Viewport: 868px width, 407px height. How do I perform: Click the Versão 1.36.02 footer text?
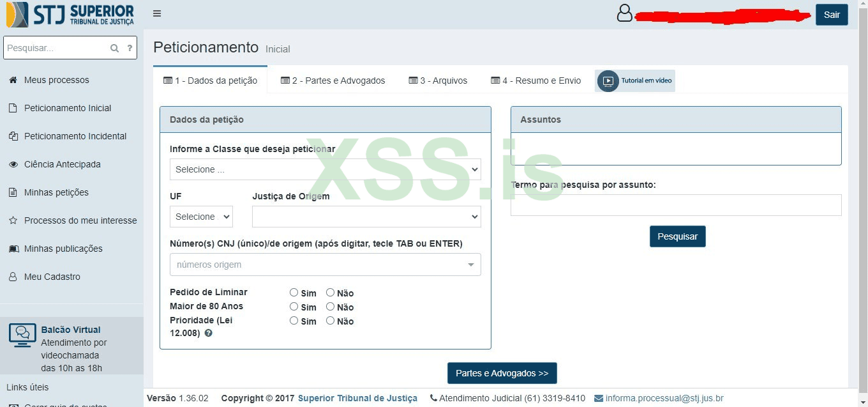(177, 398)
